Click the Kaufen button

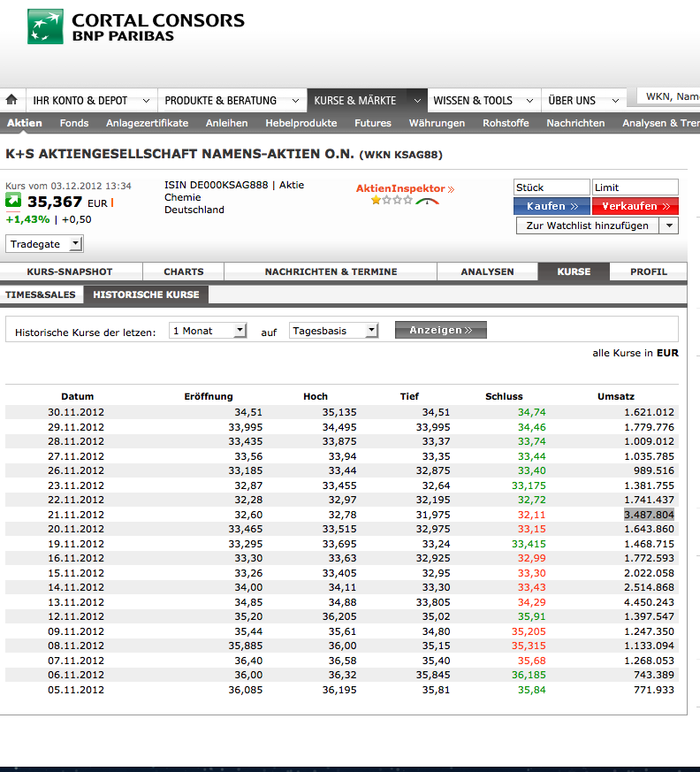pyautogui.click(x=552, y=206)
